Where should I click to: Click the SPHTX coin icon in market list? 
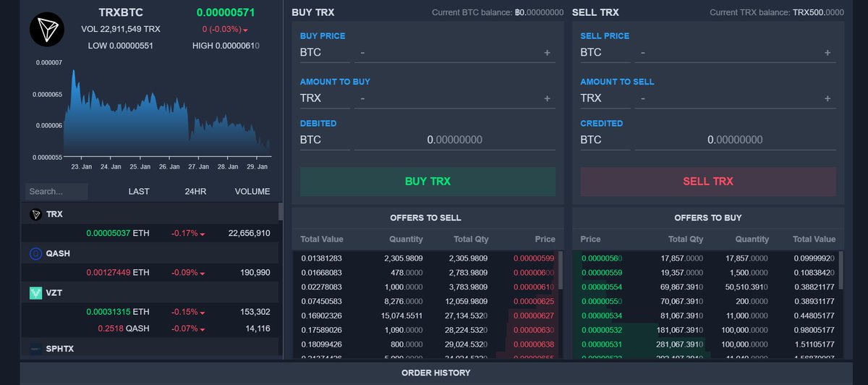[35, 349]
